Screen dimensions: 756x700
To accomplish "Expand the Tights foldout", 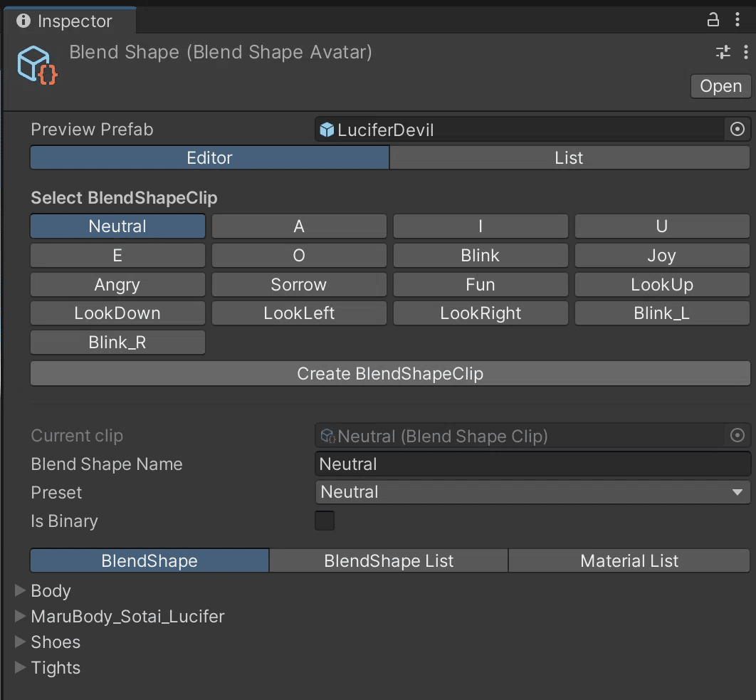I will pyautogui.click(x=21, y=668).
